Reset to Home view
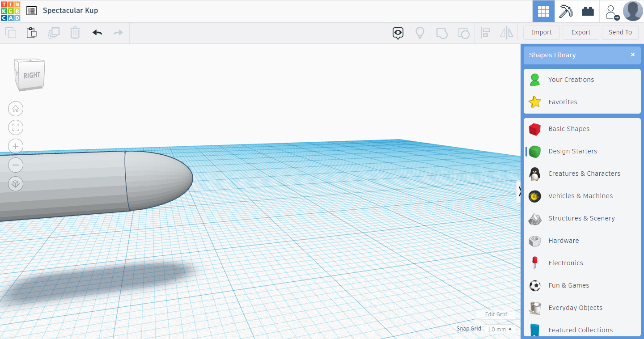The height and width of the screenshot is (339, 644). click(x=16, y=109)
